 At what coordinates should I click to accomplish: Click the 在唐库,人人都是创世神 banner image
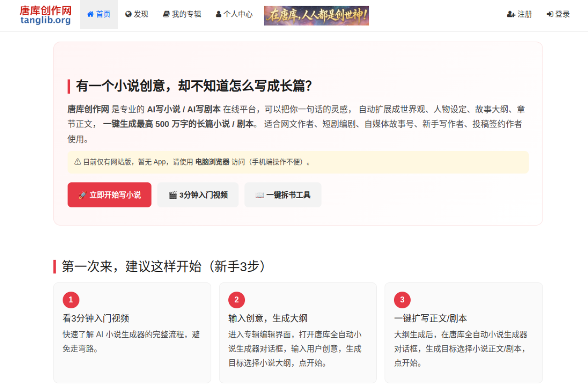[317, 16]
